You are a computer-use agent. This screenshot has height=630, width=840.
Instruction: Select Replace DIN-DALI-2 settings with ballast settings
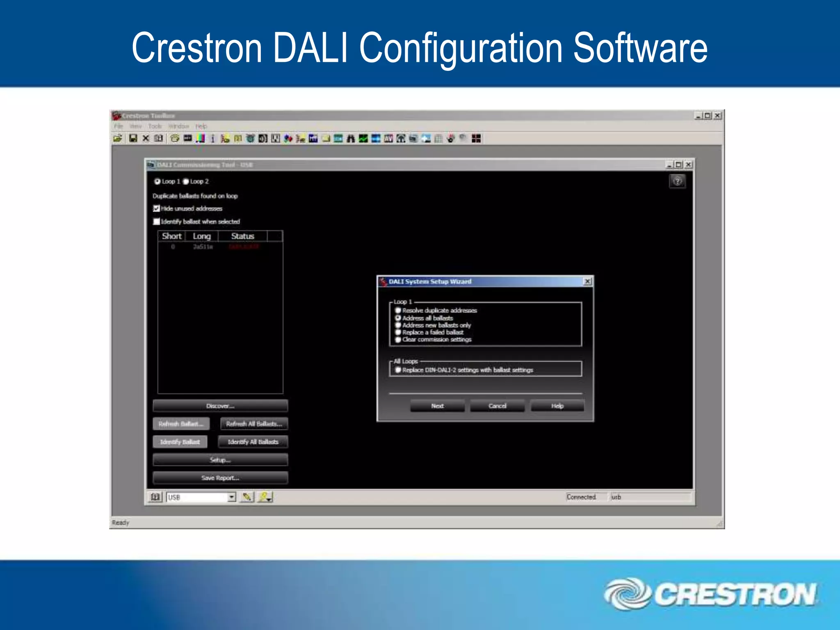[x=398, y=370]
